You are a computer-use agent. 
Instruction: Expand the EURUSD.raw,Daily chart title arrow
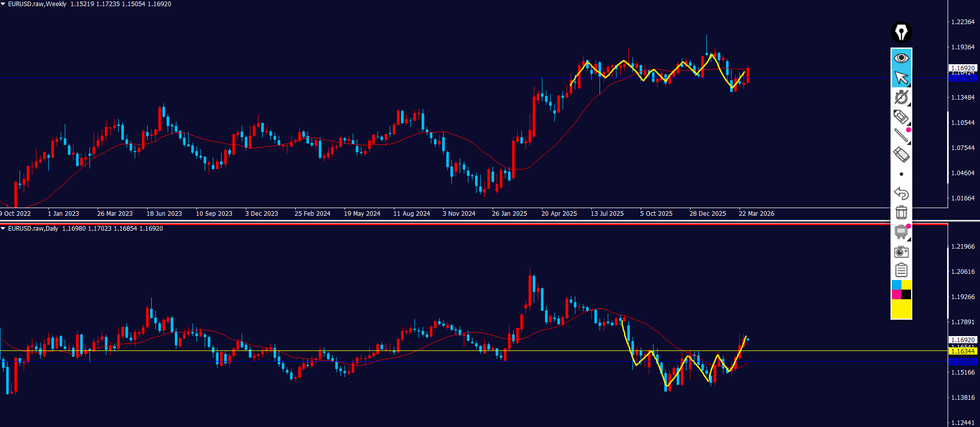pyautogui.click(x=3, y=229)
